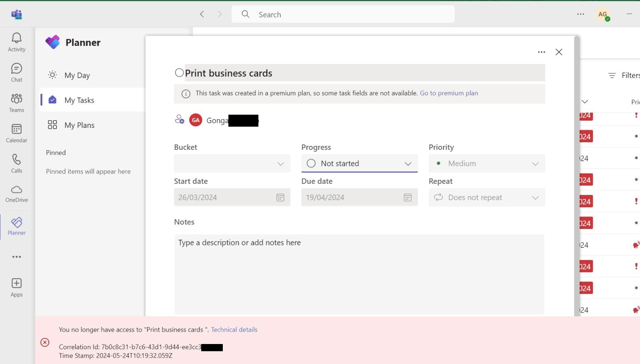Click the info icon in premium notice
This screenshot has height=364, width=640.
(186, 94)
